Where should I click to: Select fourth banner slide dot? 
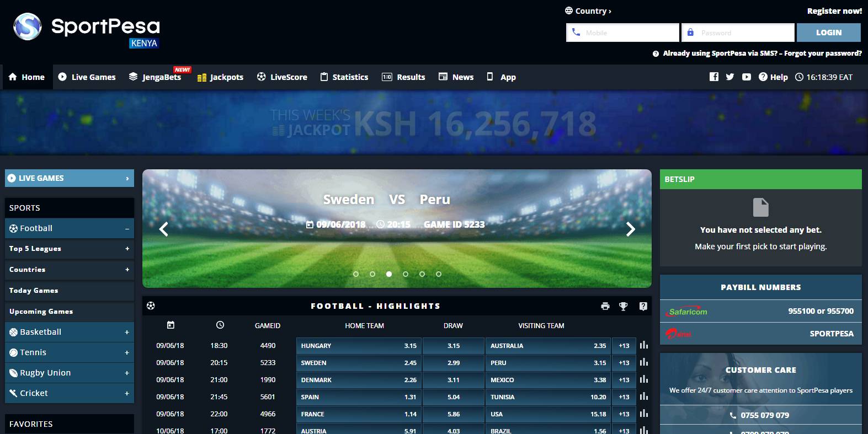[x=406, y=274]
